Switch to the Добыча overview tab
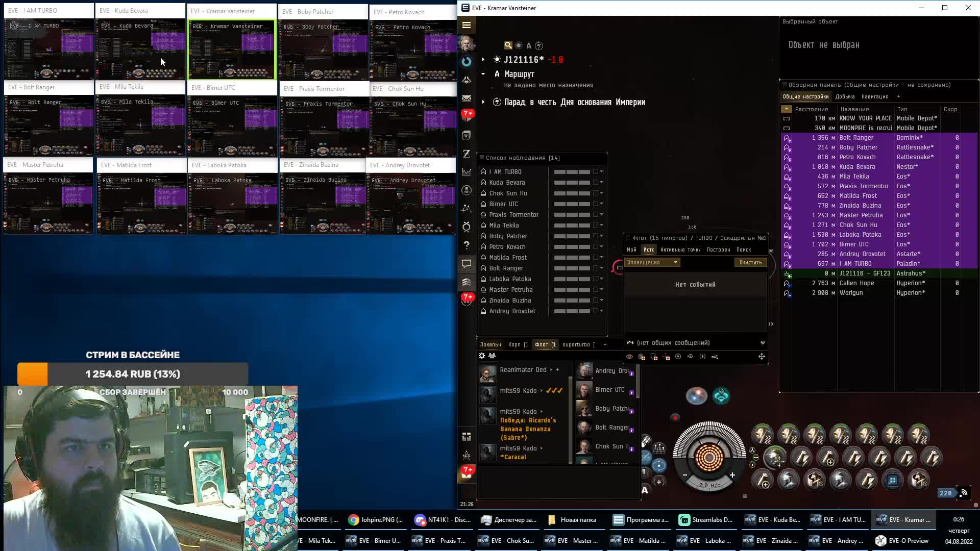Image resolution: width=980 pixels, height=551 pixels. [845, 96]
